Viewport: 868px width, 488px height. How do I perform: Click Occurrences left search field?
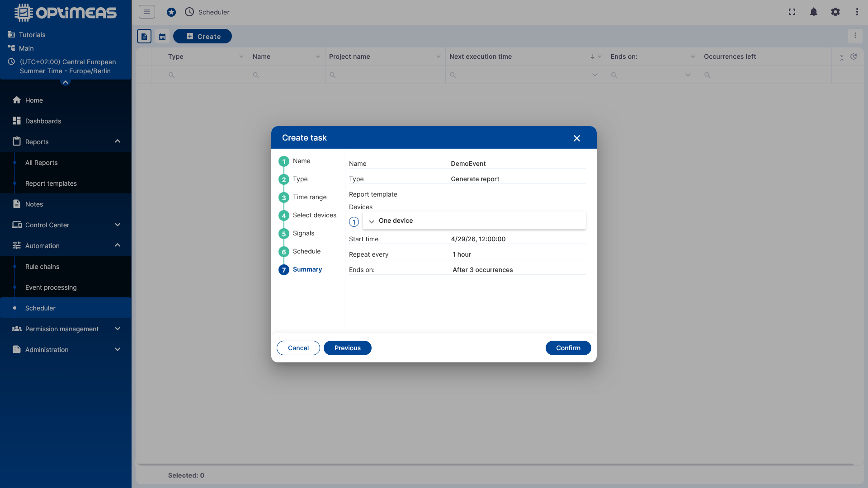tap(766, 75)
